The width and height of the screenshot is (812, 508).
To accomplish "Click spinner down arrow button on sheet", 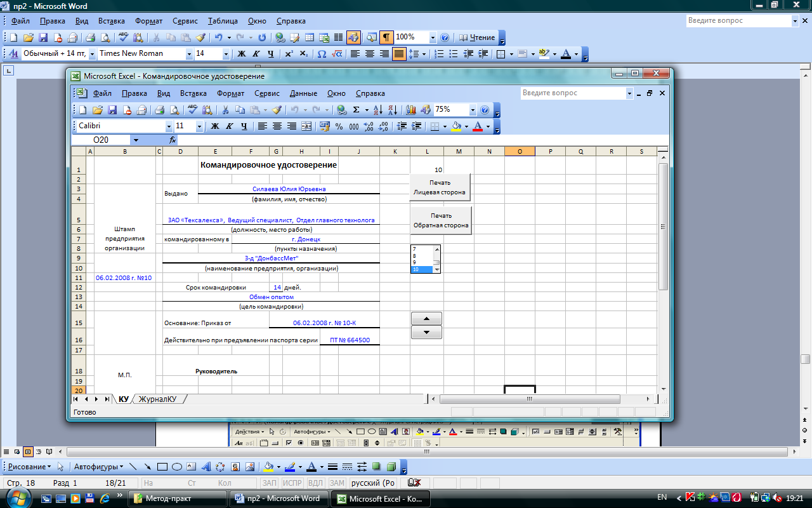I will [426, 332].
